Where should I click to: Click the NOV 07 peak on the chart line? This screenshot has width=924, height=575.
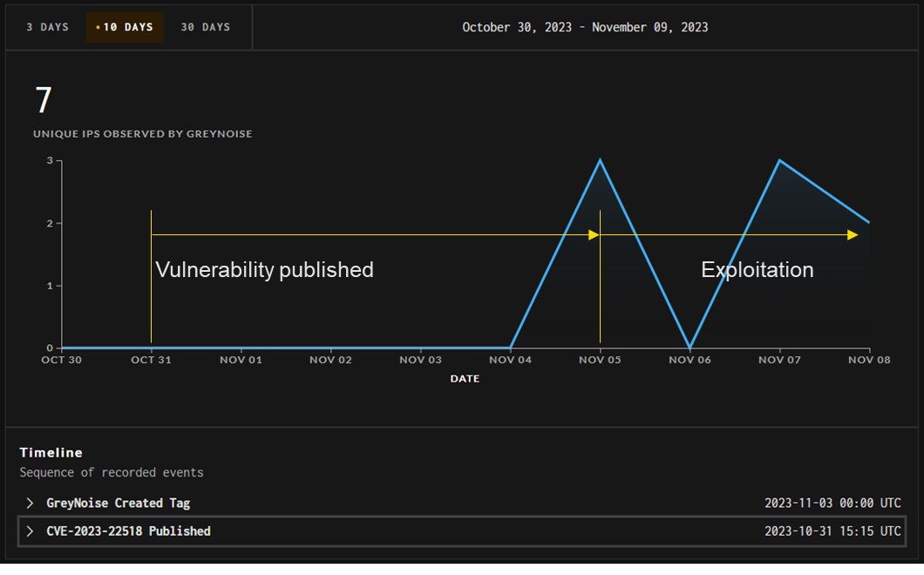point(779,160)
